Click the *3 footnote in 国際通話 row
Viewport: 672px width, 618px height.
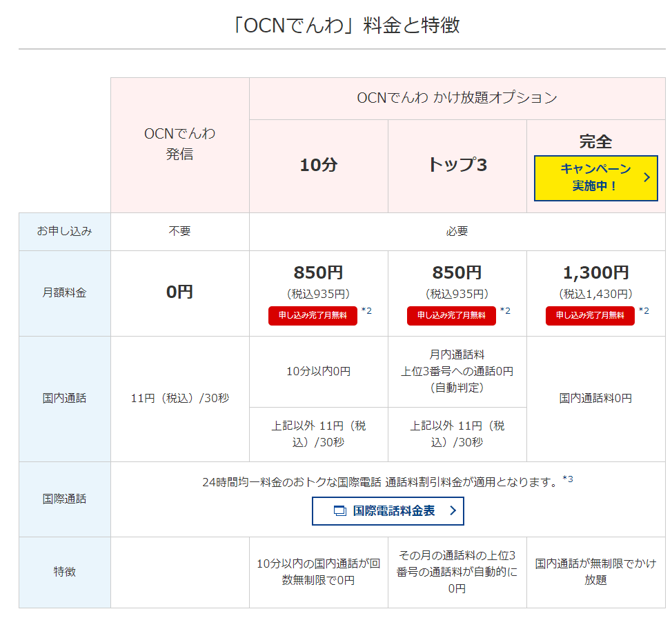pos(568,478)
